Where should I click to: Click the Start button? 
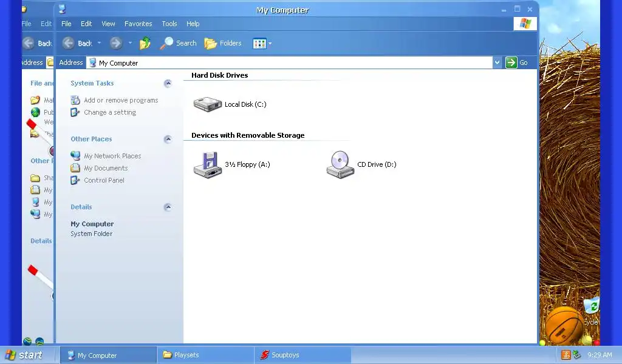(x=24, y=355)
